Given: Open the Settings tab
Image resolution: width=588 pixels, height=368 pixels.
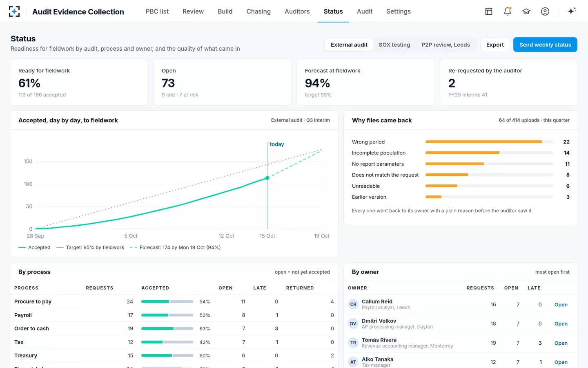Looking at the screenshot, I should 399,11.
